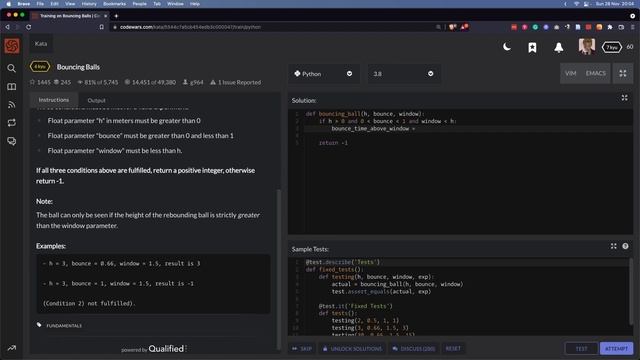
Task: Open the Brave Shields icon
Action: click(x=452, y=27)
